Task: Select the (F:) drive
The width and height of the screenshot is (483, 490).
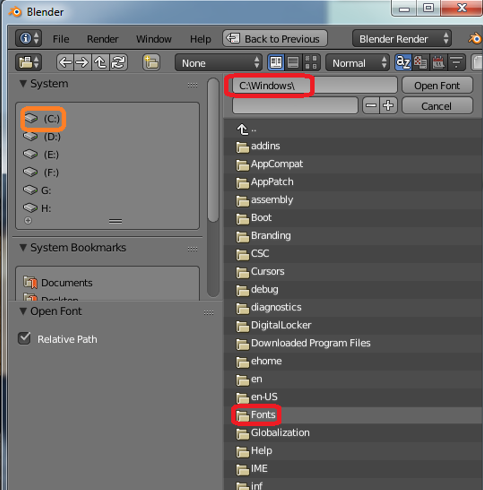Action: coord(41,172)
